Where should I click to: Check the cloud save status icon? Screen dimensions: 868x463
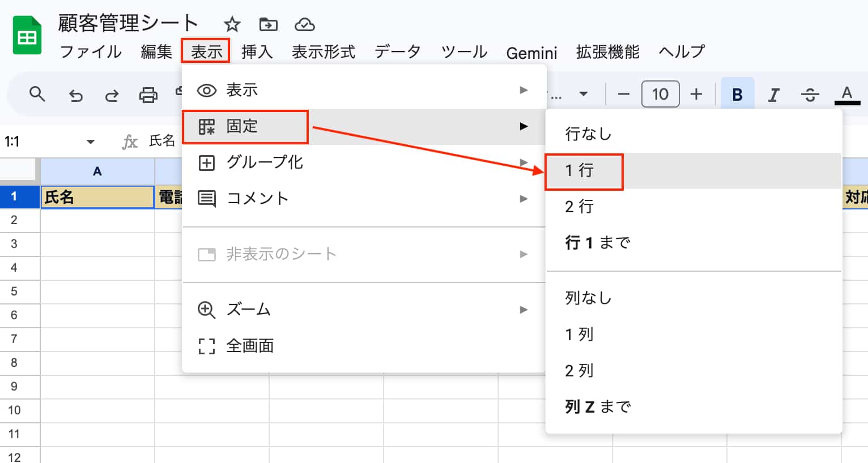tap(305, 24)
